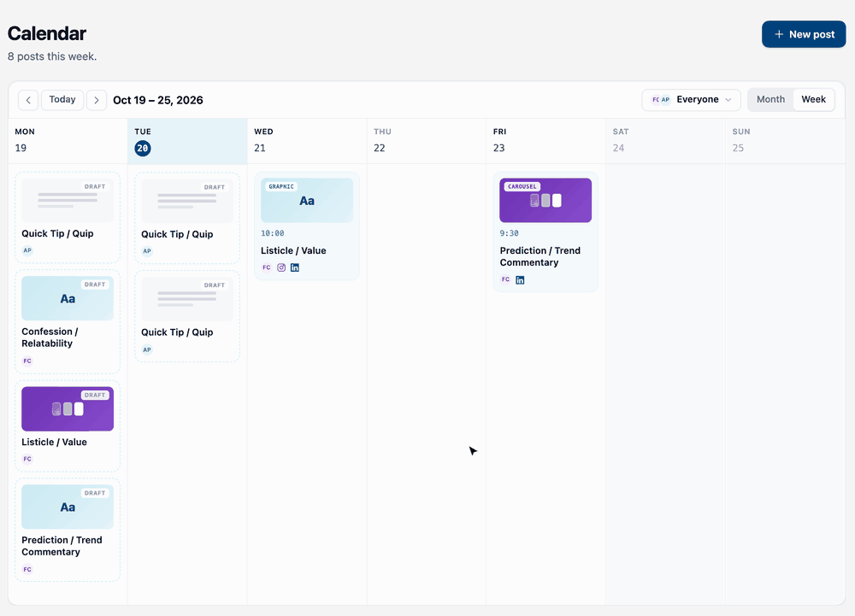Select Tuesday 20 date header

(x=187, y=141)
